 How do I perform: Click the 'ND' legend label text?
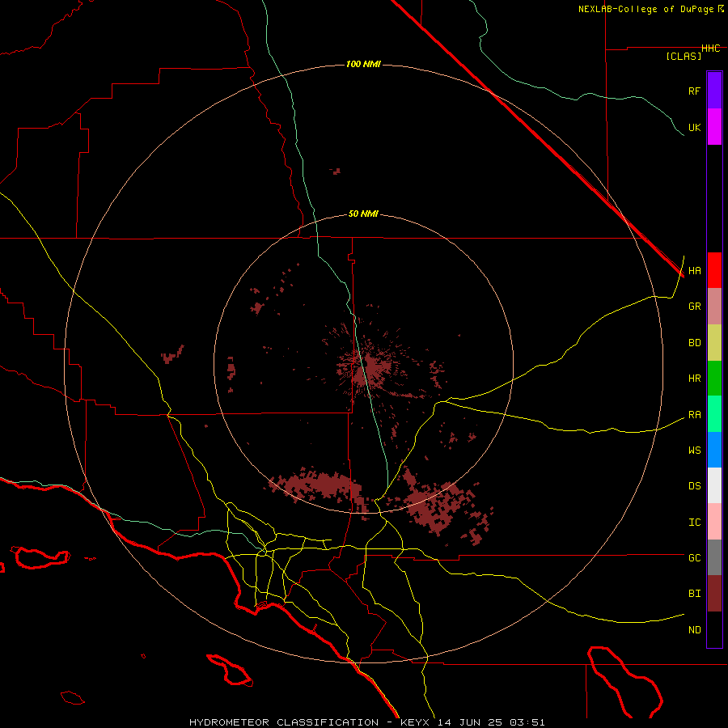[x=694, y=630]
